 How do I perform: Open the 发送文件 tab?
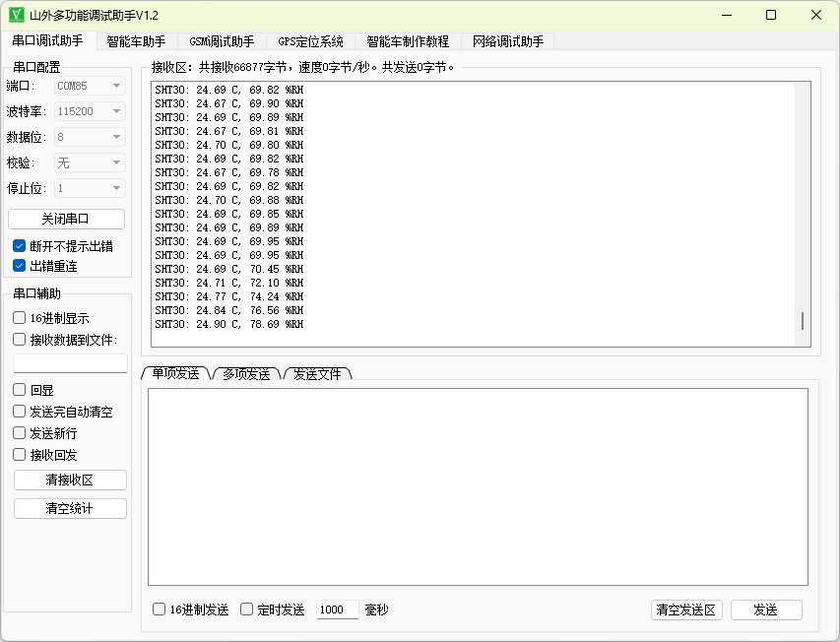coord(317,374)
